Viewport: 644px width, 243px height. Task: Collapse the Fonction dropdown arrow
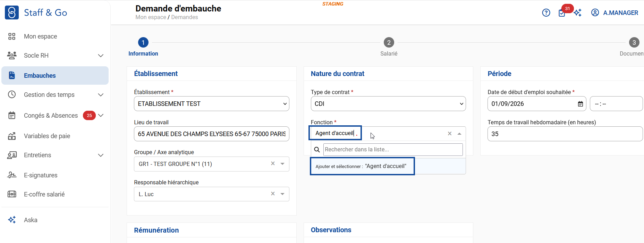[459, 134]
